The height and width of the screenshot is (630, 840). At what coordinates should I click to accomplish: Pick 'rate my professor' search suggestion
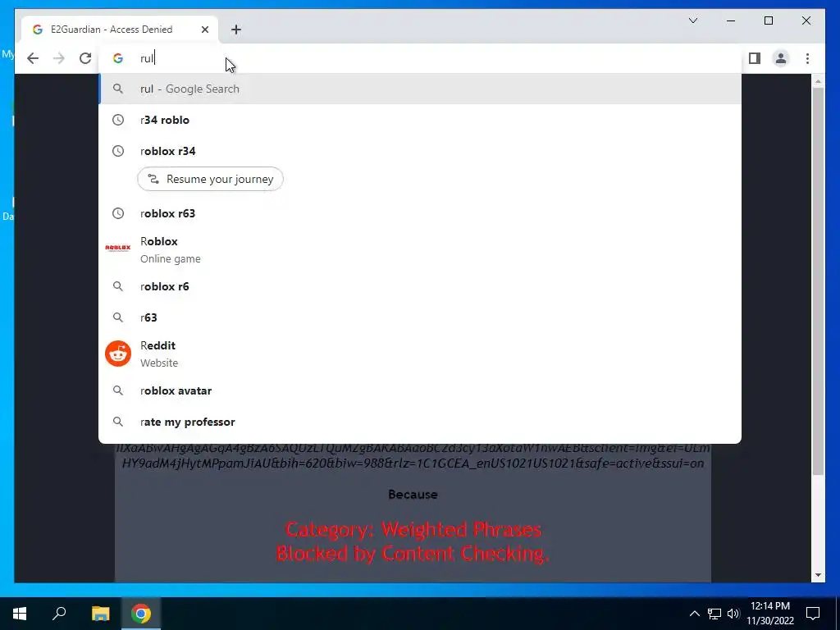[420, 422]
